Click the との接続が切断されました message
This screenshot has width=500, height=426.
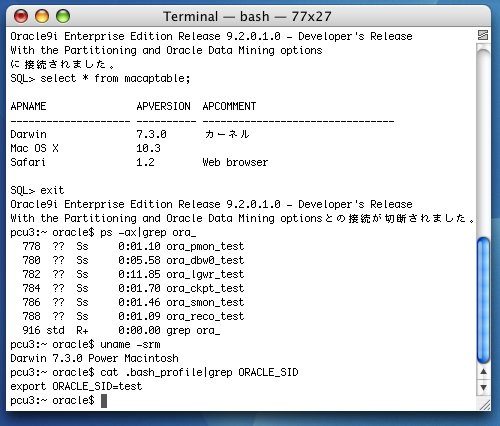399,218
